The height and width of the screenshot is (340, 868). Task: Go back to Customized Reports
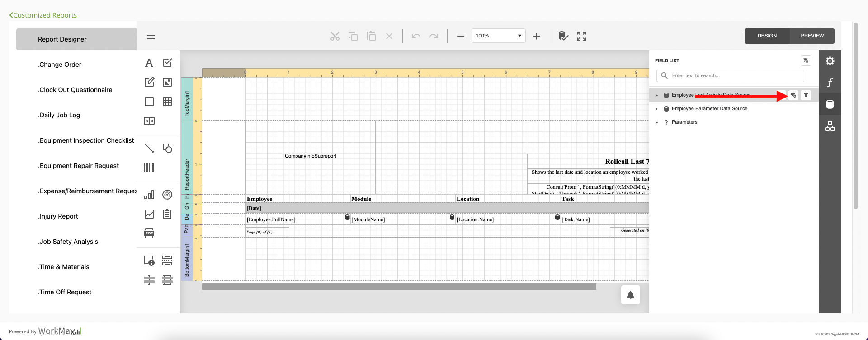pyautogui.click(x=43, y=15)
